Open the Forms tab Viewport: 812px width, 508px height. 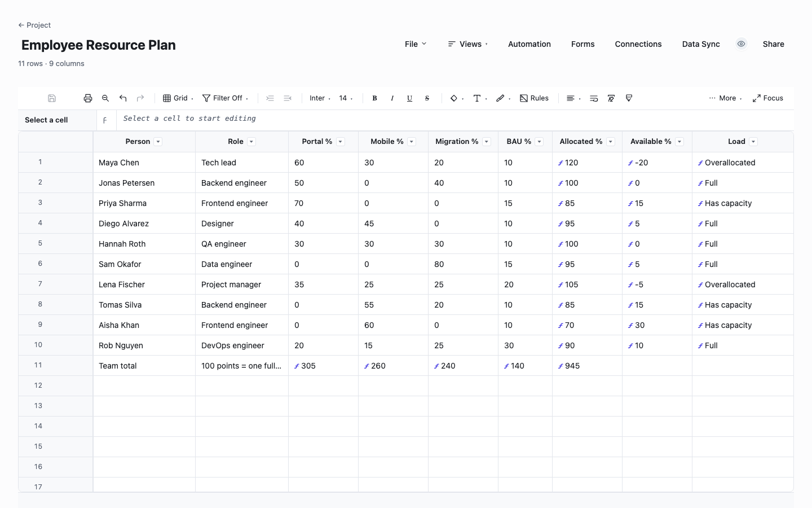point(582,44)
